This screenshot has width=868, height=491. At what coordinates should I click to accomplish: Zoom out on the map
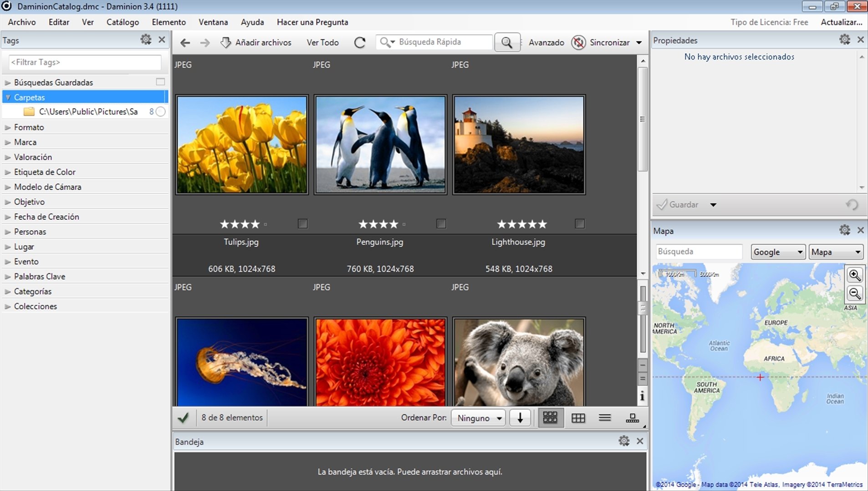click(855, 293)
